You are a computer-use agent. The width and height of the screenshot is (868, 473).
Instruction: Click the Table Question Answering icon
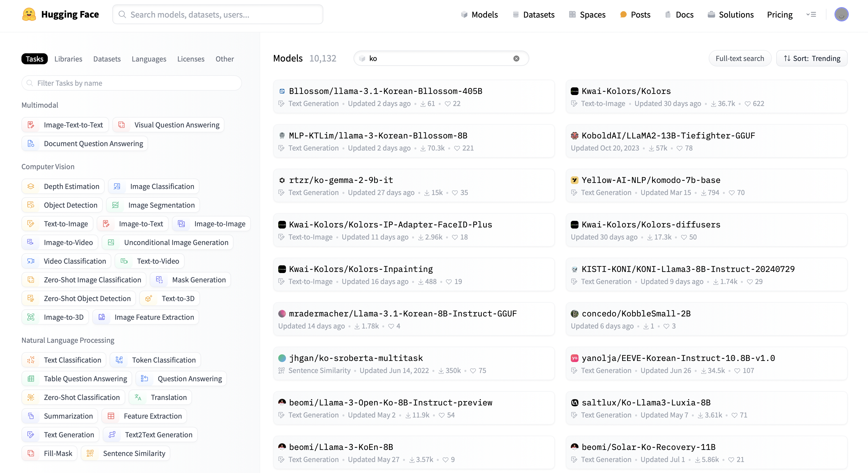point(31,379)
